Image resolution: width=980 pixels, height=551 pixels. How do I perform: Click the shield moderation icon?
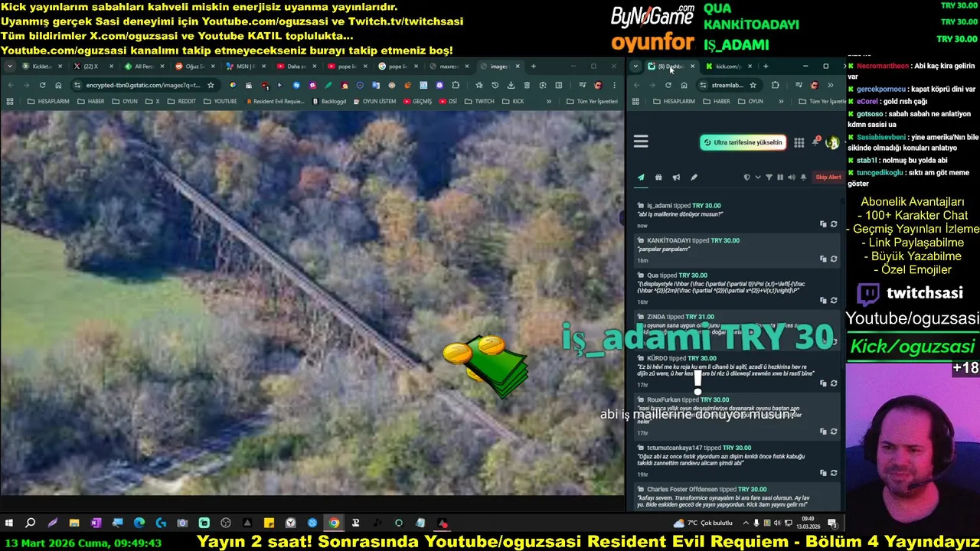tap(747, 178)
